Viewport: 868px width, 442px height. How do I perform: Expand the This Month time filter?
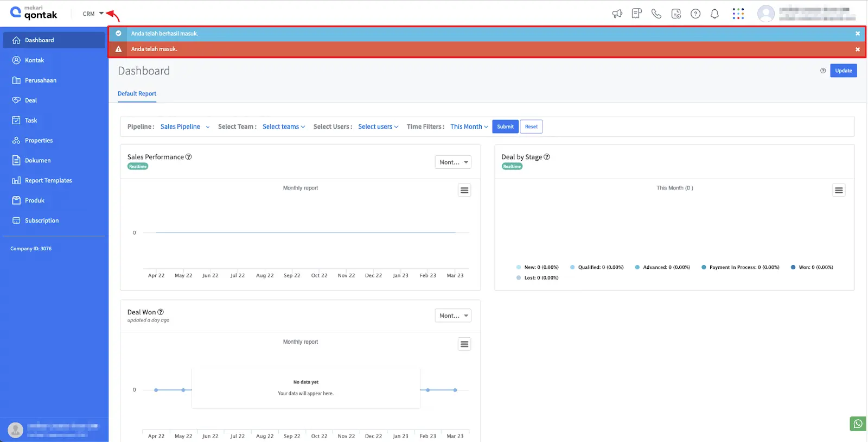click(x=469, y=127)
